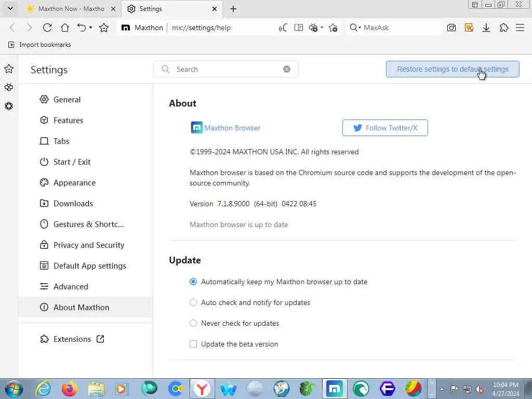Click the sidebar settings gear icon
Screen dimensions: 532x399
[9, 106]
